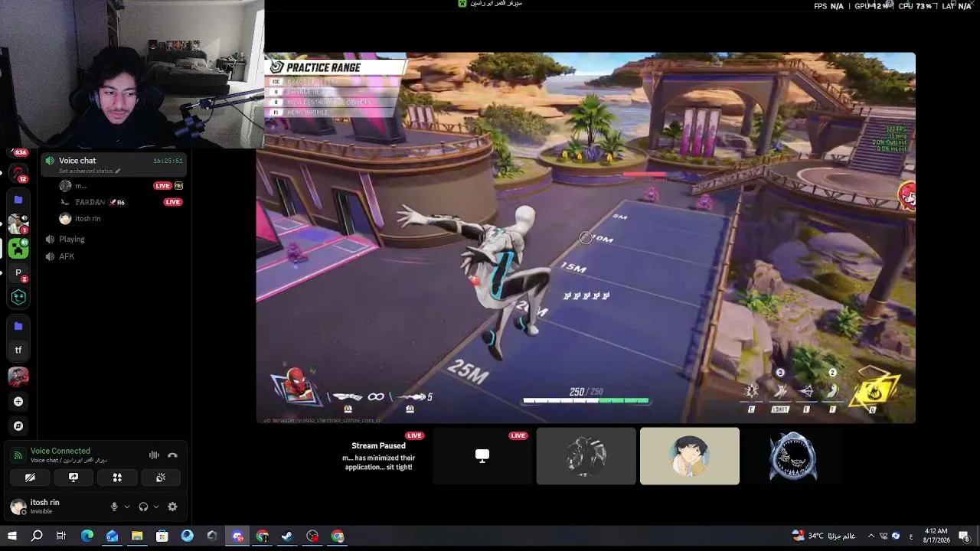
Task: Open Task View on taskbar
Action: pos(61,536)
